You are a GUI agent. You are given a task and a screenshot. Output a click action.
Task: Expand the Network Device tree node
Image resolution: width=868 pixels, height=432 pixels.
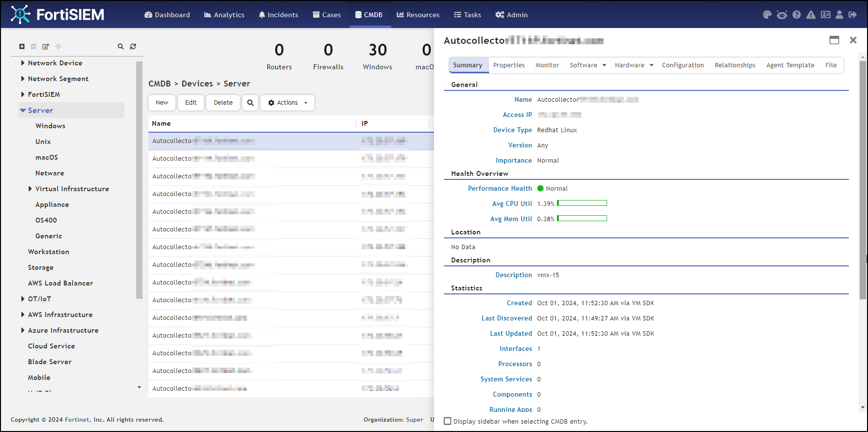23,63
